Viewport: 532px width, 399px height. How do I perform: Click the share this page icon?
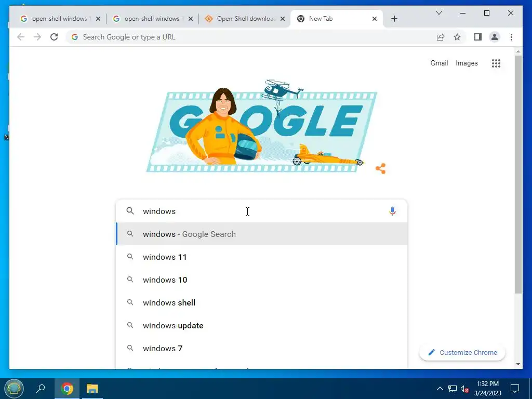tap(441, 37)
